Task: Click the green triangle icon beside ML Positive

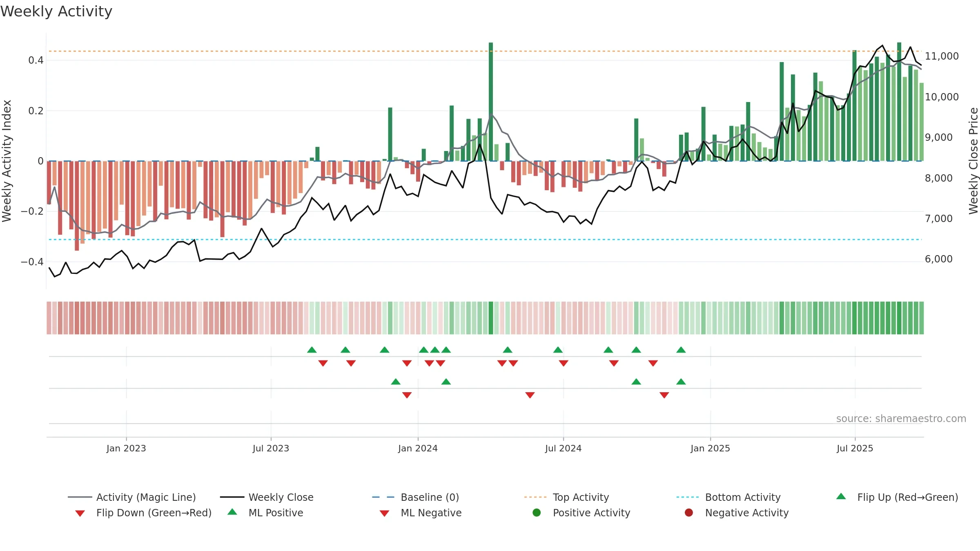Action: (x=232, y=512)
